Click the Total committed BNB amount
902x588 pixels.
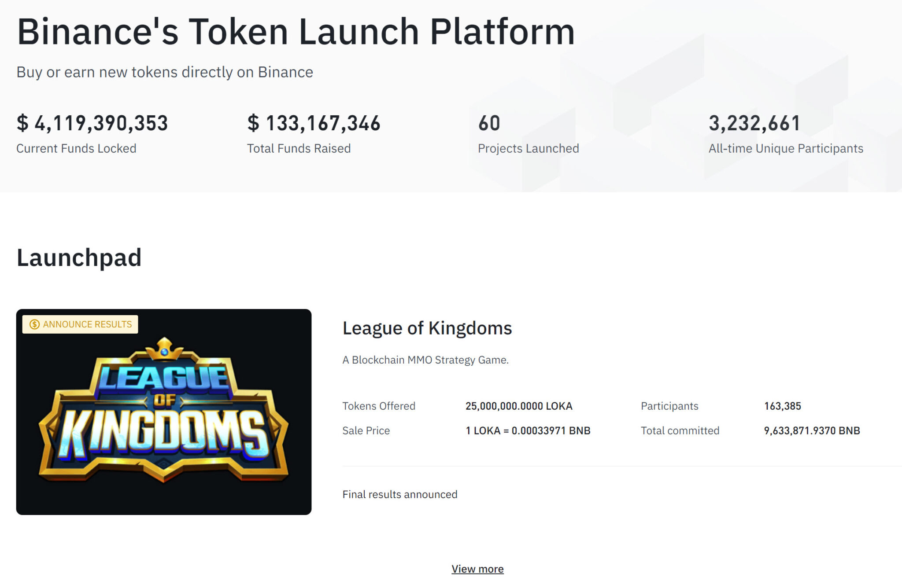coord(812,430)
